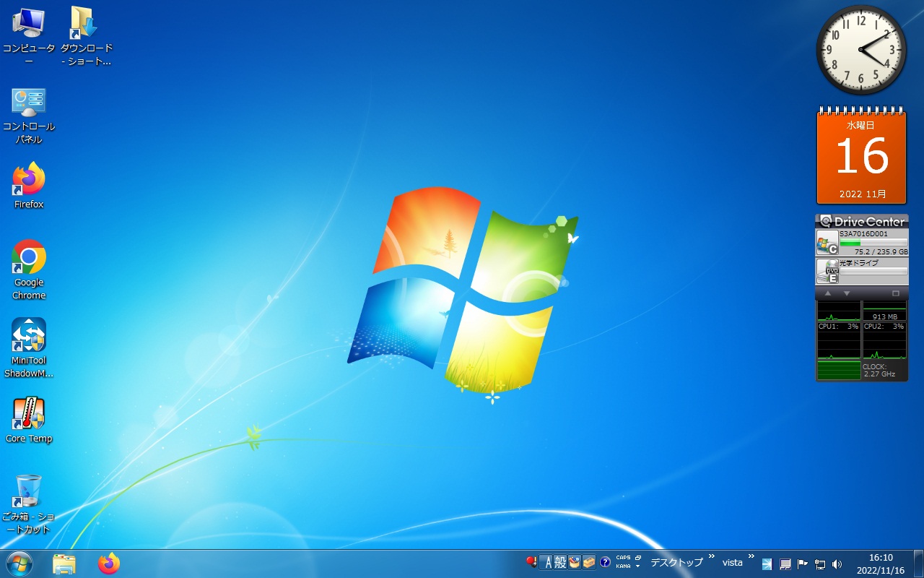The image size is (924, 578).
Task: Open the volume speaker tray icon
Action: pos(837,564)
